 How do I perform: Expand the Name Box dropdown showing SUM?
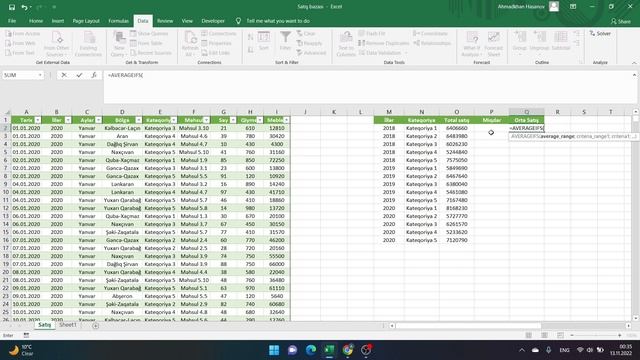40,75
